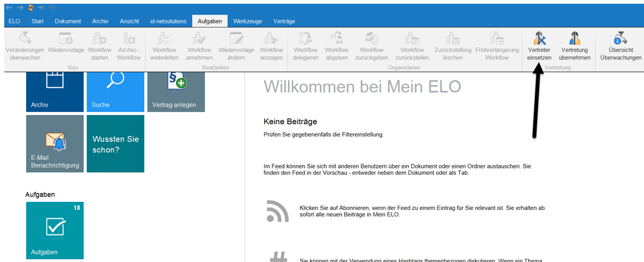Switch to the Start tab
The width and height of the screenshot is (644, 262).
point(37,21)
